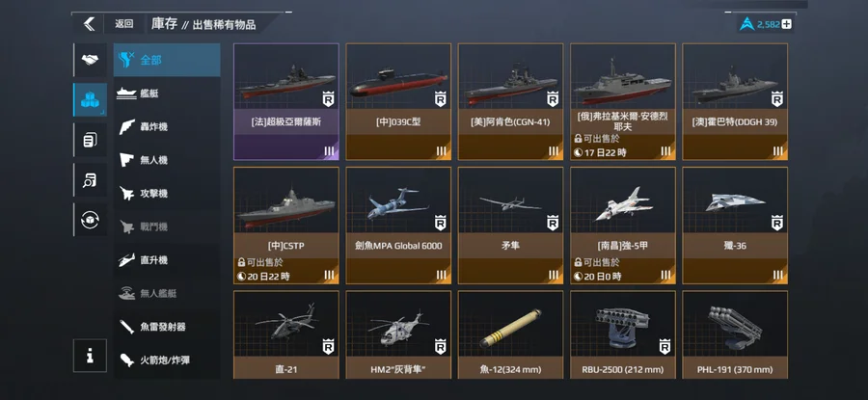Image resolution: width=868 pixels, height=400 pixels.
Task: Open the documents list sidebar icon
Action: click(91, 140)
